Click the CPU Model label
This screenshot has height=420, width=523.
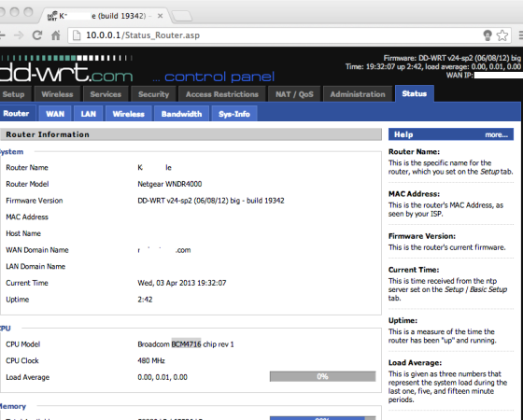click(x=23, y=344)
